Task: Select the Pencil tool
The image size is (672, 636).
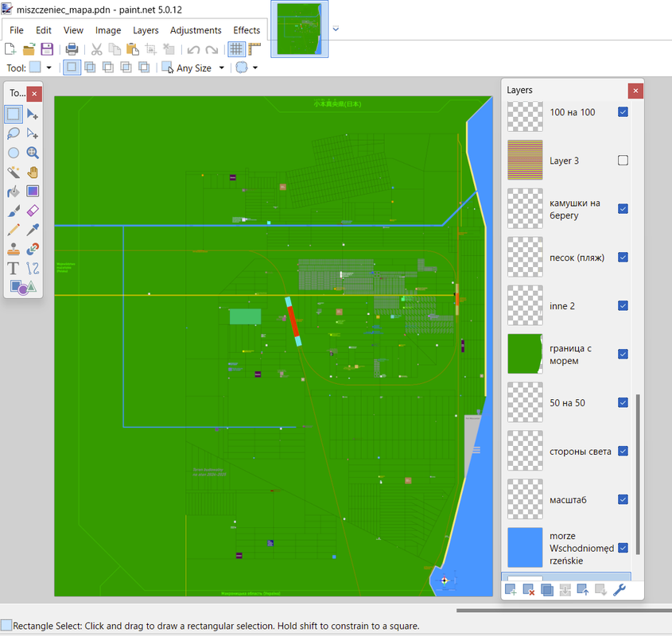Action: (x=14, y=230)
